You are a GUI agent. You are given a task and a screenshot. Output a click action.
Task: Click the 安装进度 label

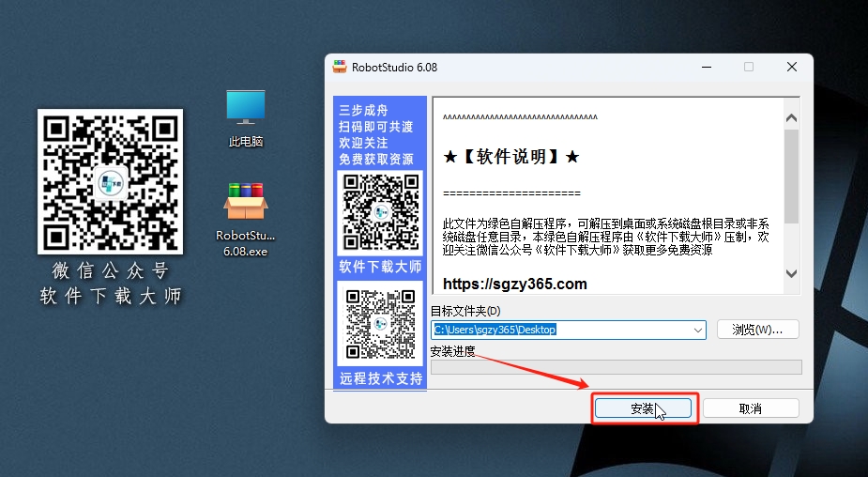[x=453, y=351]
